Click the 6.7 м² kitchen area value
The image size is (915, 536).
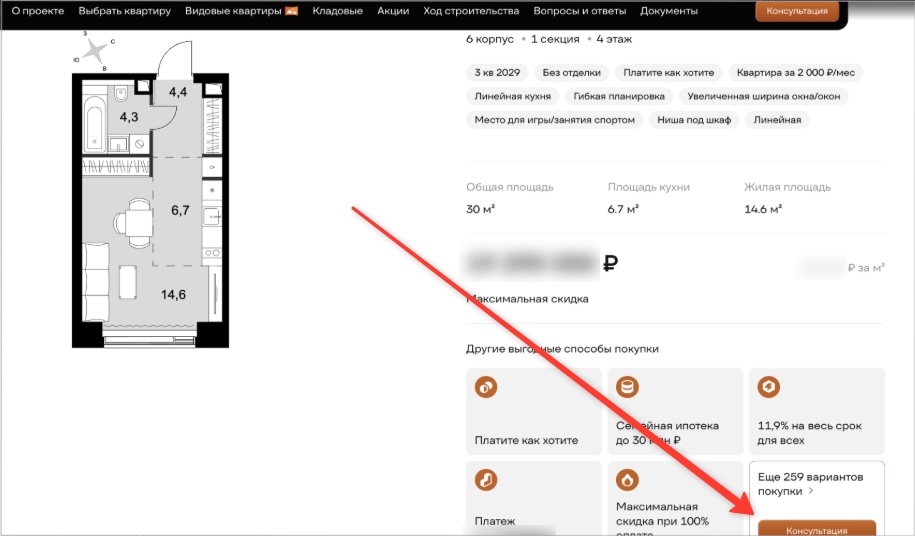click(x=623, y=209)
